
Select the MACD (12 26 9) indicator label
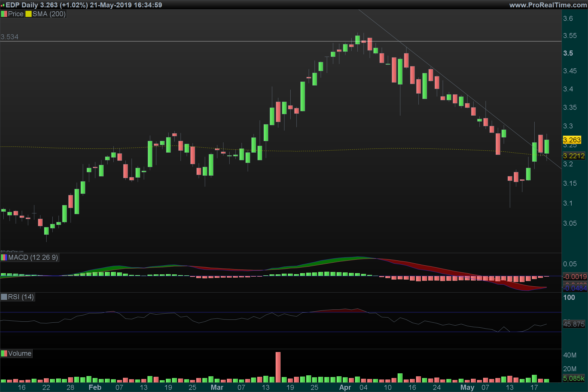click(33, 257)
